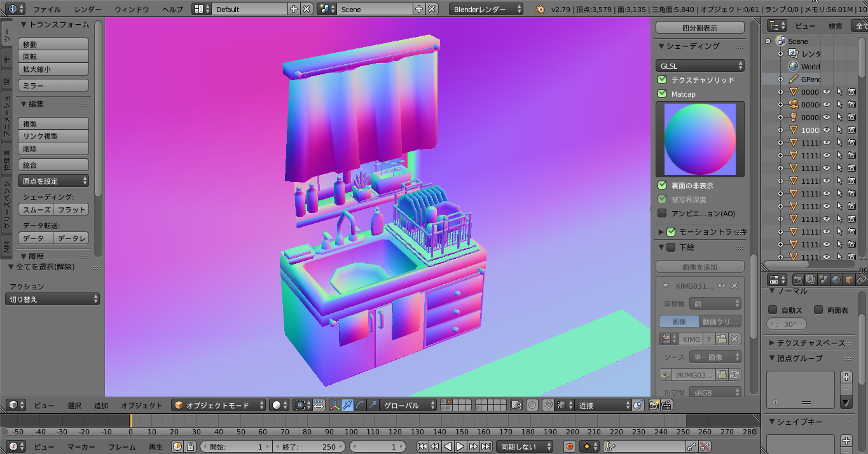This screenshot has width=868, height=454.
Task: Play the animation forward
Action: coord(460,446)
